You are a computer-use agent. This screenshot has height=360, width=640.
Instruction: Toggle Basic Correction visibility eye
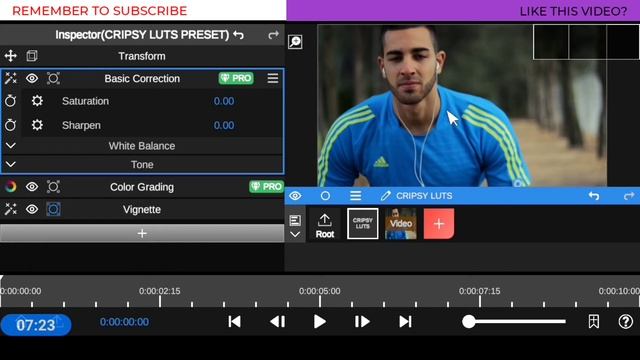click(32, 78)
